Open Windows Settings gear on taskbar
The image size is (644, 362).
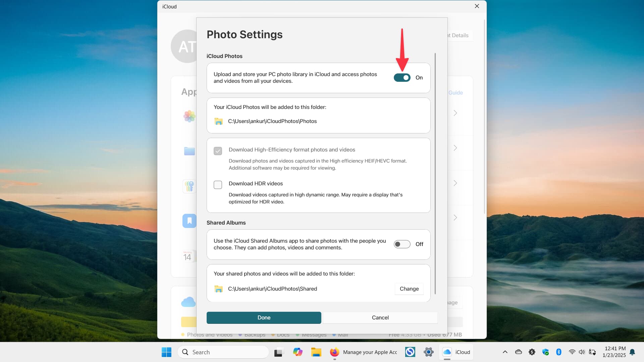[x=428, y=352]
